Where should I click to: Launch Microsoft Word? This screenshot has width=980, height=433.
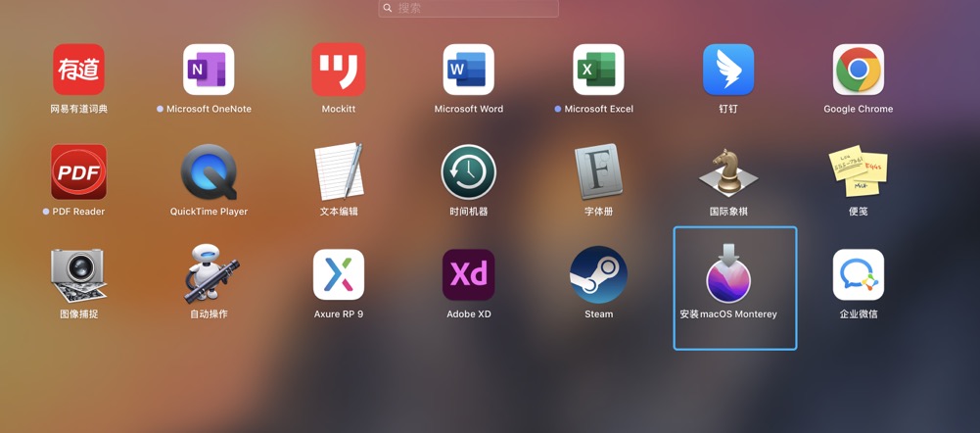pos(469,70)
